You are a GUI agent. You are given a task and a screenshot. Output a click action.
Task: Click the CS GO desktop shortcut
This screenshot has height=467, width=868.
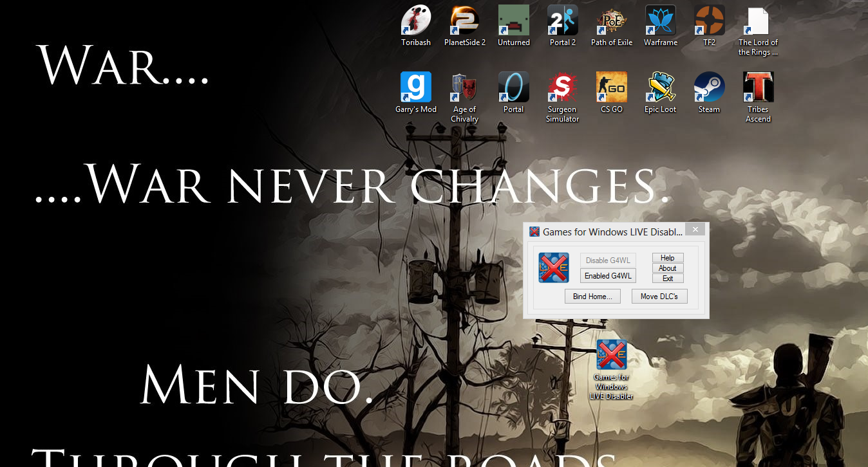coord(612,93)
